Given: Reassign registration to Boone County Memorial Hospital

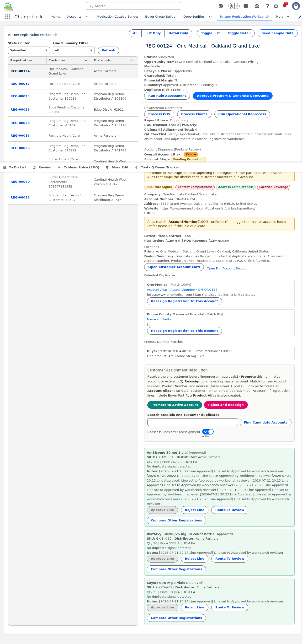Looking at the screenshot, I should 184,331.
